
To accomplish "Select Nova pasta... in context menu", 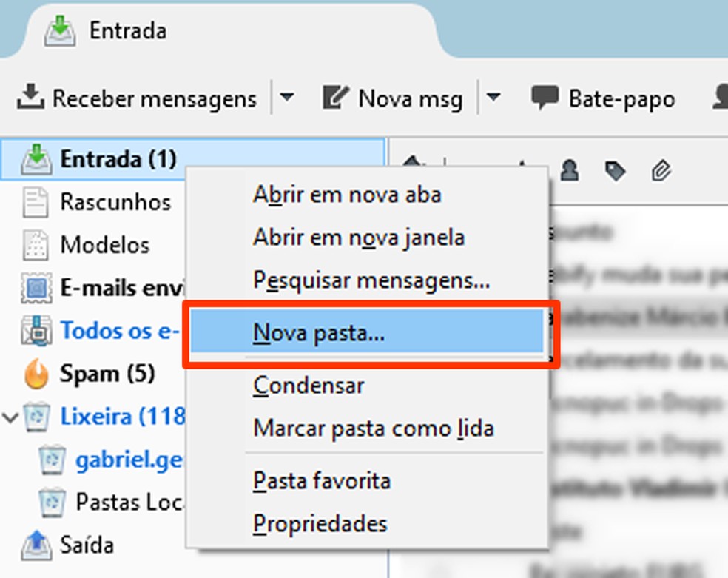I will (367, 332).
